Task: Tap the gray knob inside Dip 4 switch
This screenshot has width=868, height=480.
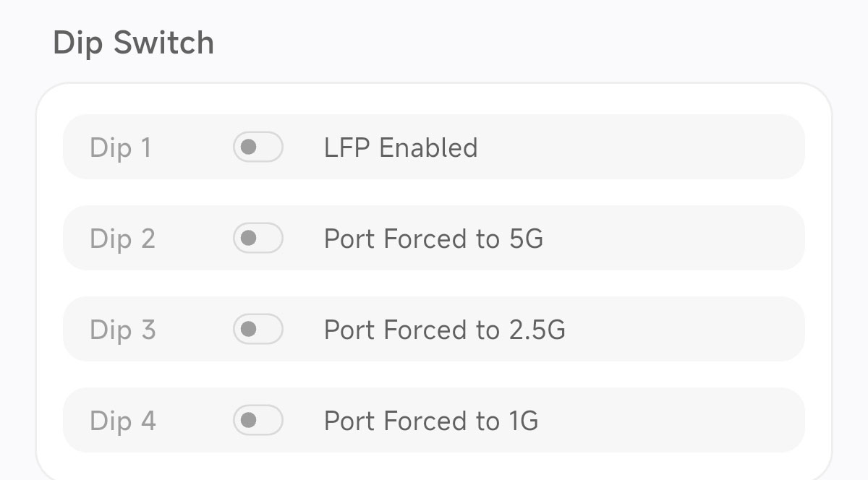Action: [249, 420]
